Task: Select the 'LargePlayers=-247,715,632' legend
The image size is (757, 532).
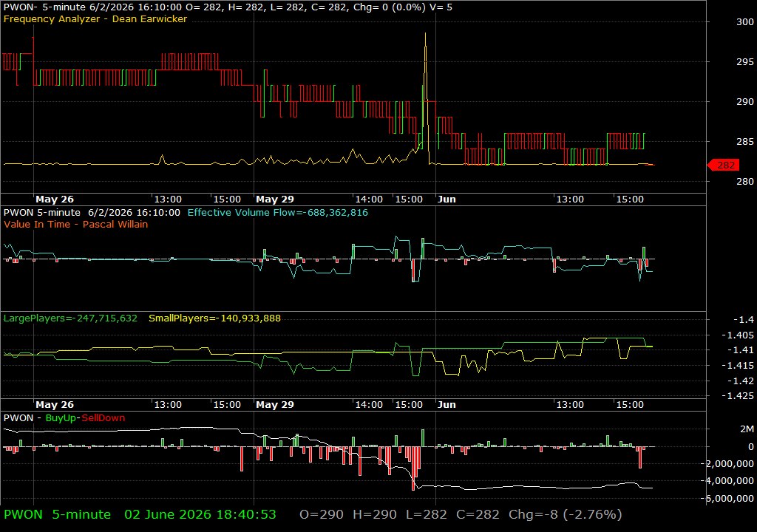Action: [x=70, y=318]
